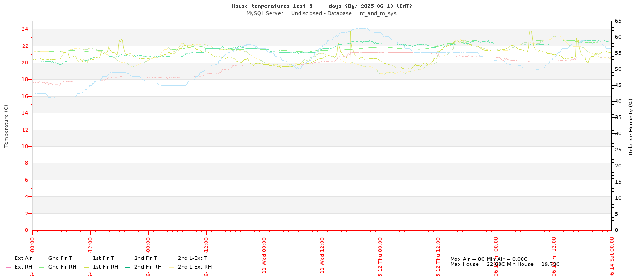Choose the 2nd L-Ext T legend color swatch
The image size is (644, 276).
pyautogui.click(x=171, y=259)
